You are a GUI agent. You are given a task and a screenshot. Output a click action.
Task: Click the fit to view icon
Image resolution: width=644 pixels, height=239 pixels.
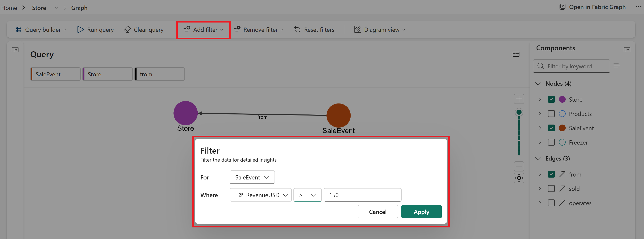pos(519,178)
